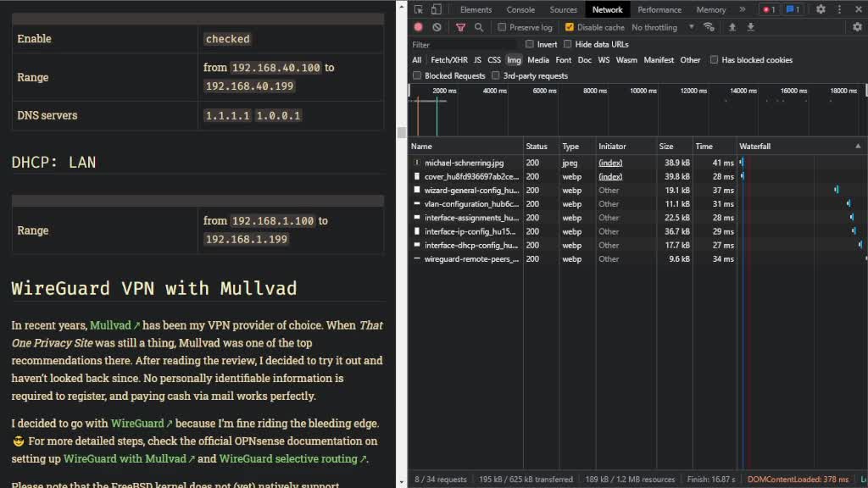
Task: Open network conditions Wi-Fi icon
Action: 709,27
